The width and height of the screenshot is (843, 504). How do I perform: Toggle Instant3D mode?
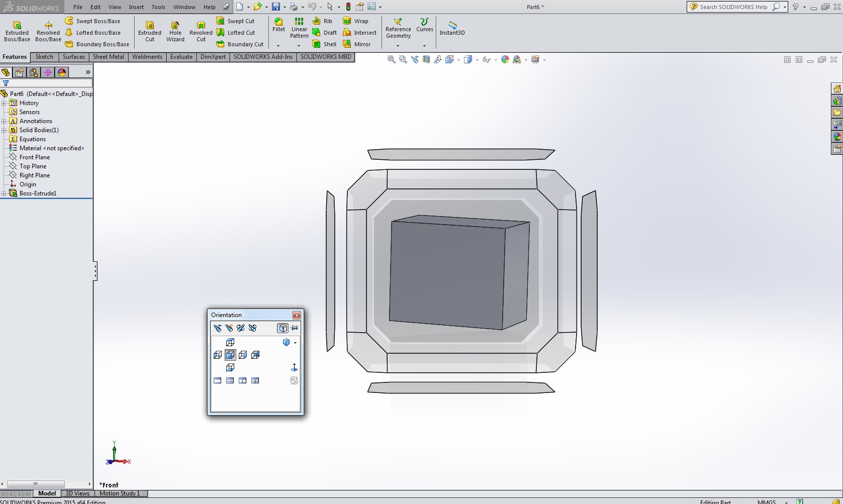452,28
